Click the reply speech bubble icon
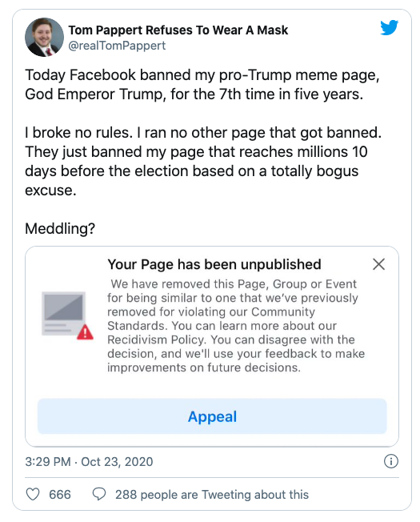Screen dimensions: 420x522 click(99, 494)
